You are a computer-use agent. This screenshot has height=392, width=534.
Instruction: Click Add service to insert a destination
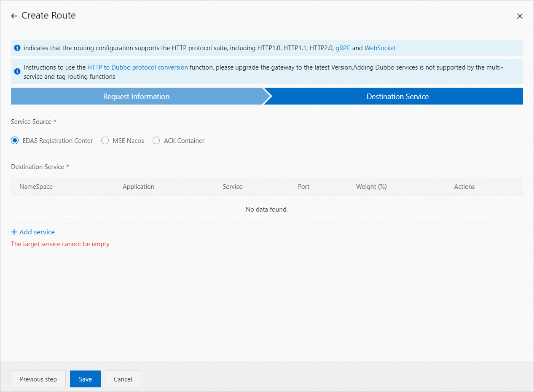(36, 231)
